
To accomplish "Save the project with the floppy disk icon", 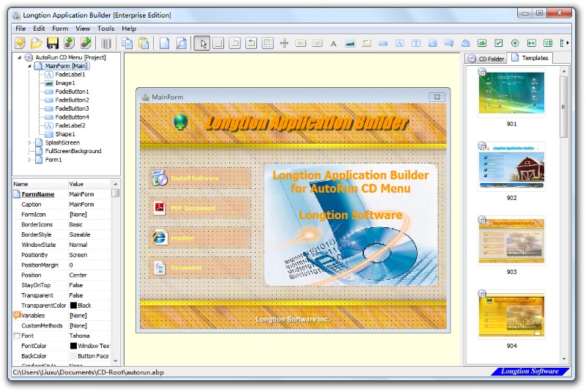I will pyautogui.click(x=53, y=43).
